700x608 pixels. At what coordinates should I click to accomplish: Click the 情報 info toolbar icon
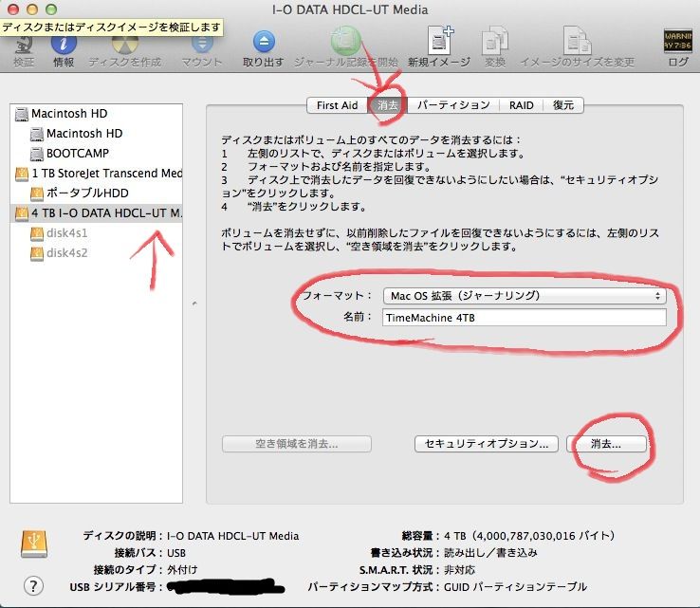tap(64, 44)
